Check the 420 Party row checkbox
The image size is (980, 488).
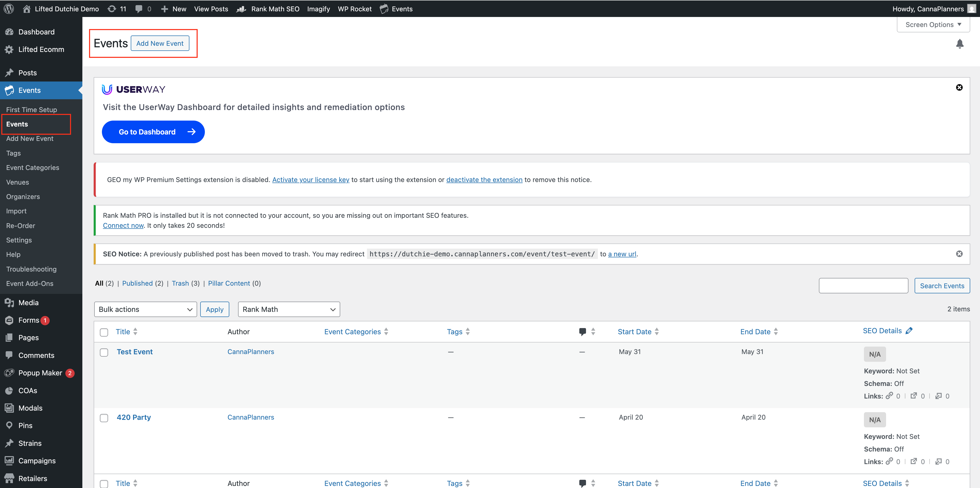[x=104, y=418]
